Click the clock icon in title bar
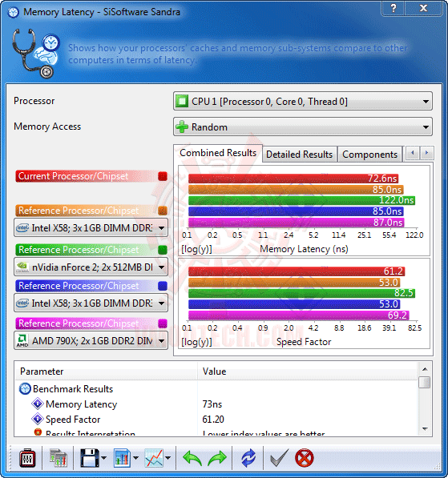 (x=13, y=13)
